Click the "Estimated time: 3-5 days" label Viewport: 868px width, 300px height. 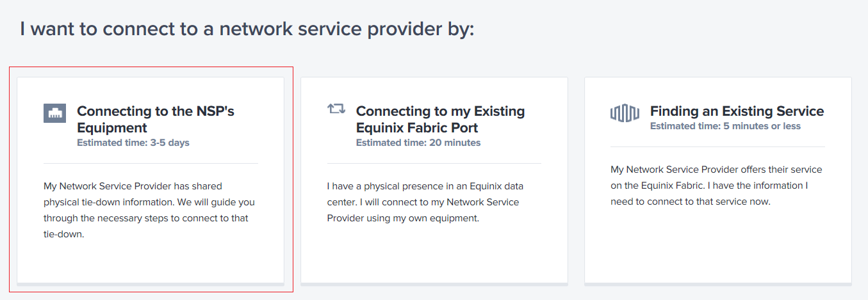(x=133, y=143)
